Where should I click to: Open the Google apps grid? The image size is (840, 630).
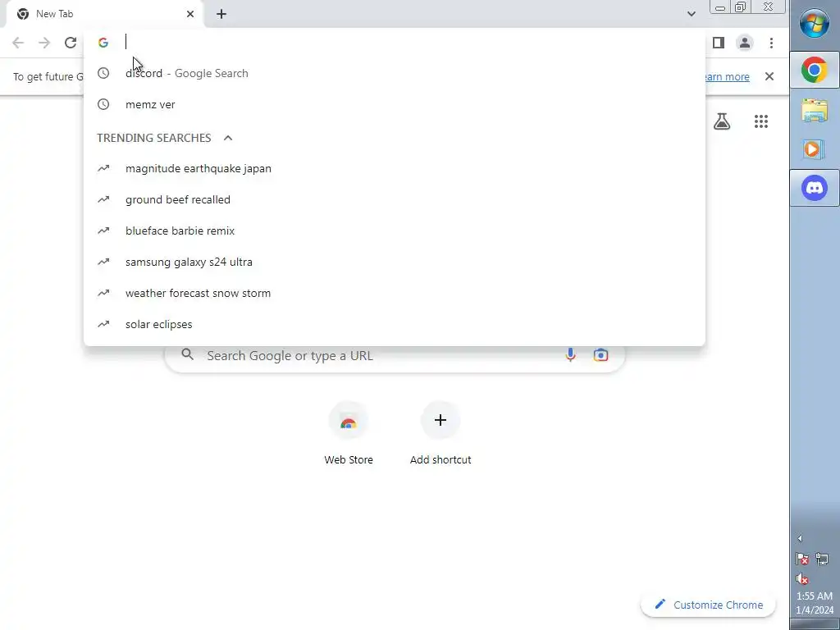(x=761, y=121)
